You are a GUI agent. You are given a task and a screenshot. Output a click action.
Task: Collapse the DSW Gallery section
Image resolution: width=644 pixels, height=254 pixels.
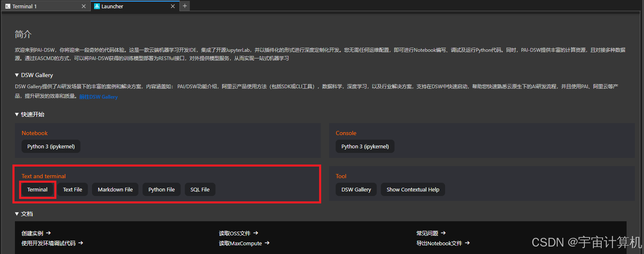click(x=17, y=75)
